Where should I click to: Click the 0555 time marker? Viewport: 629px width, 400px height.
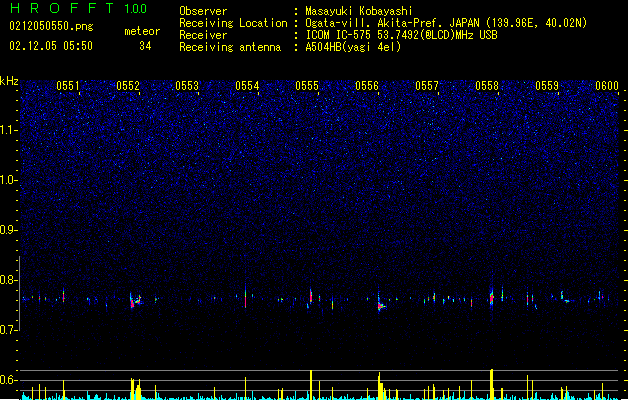click(x=307, y=86)
